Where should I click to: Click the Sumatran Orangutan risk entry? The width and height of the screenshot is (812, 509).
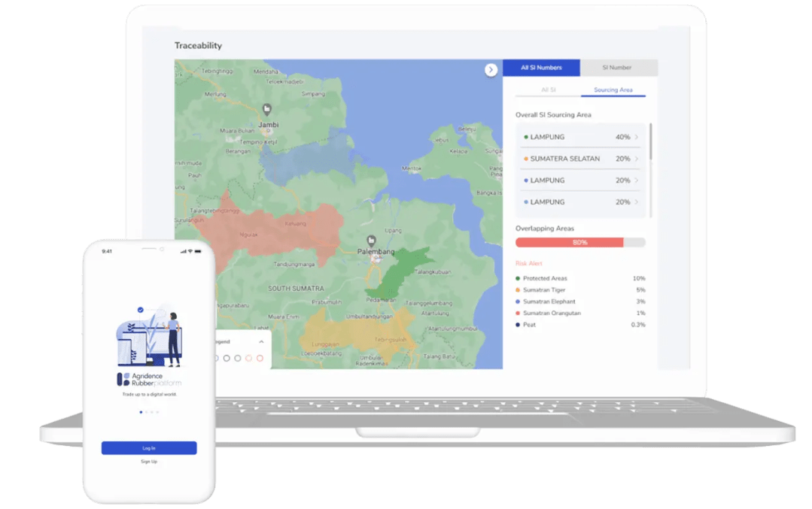tap(580, 313)
